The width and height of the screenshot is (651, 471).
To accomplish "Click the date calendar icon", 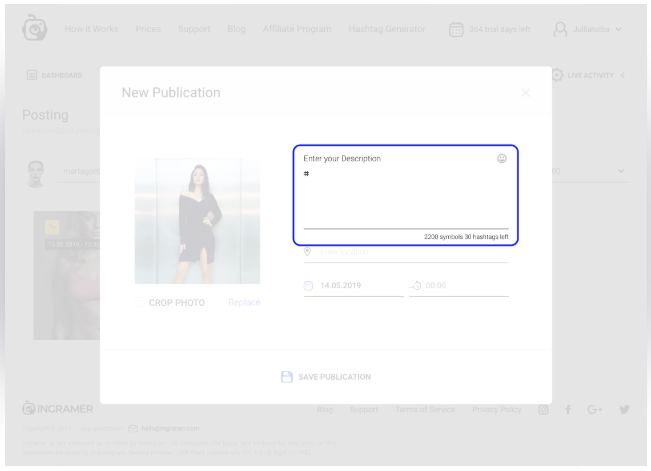I will [x=308, y=286].
